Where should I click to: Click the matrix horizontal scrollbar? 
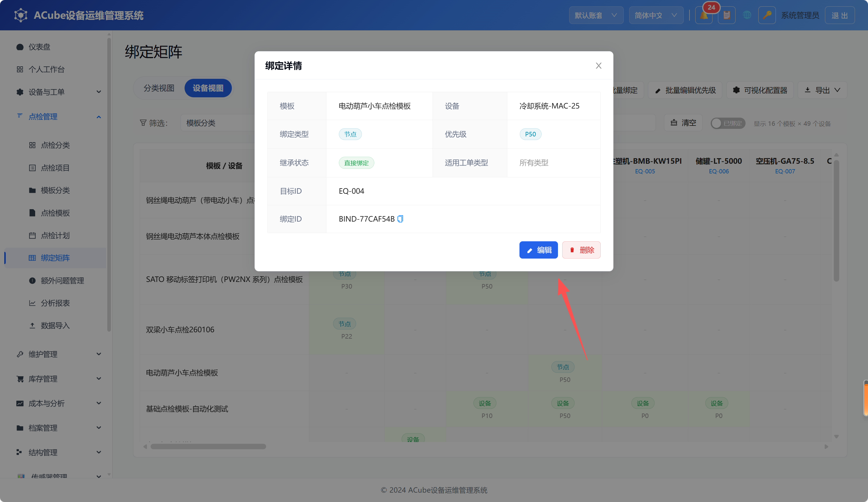click(208, 447)
